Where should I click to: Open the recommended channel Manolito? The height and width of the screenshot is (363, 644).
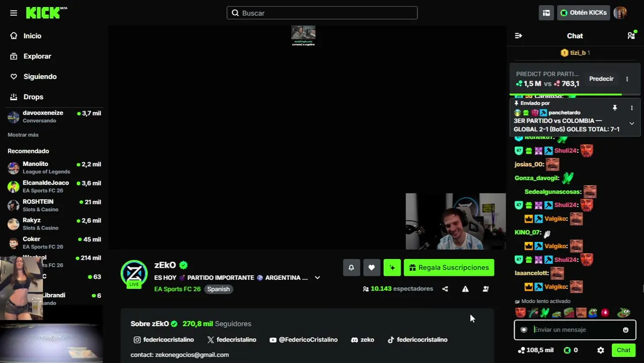coord(54,168)
